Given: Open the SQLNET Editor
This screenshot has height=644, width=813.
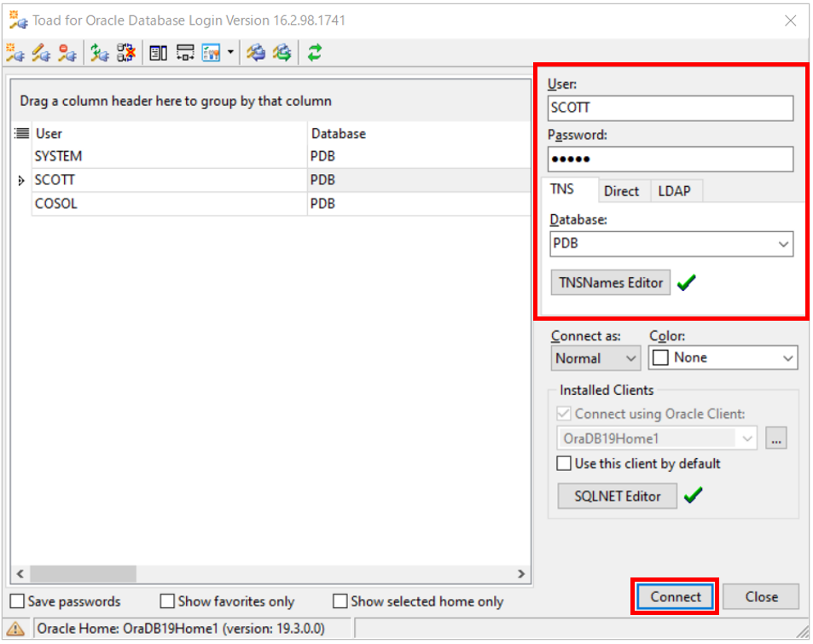Looking at the screenshot, I should pos(617,496).
